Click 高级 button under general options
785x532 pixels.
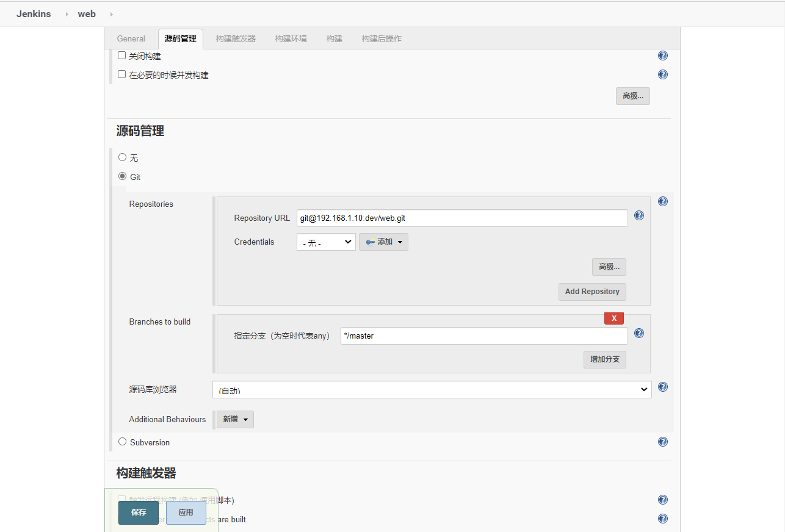click(x=633, y=96)
